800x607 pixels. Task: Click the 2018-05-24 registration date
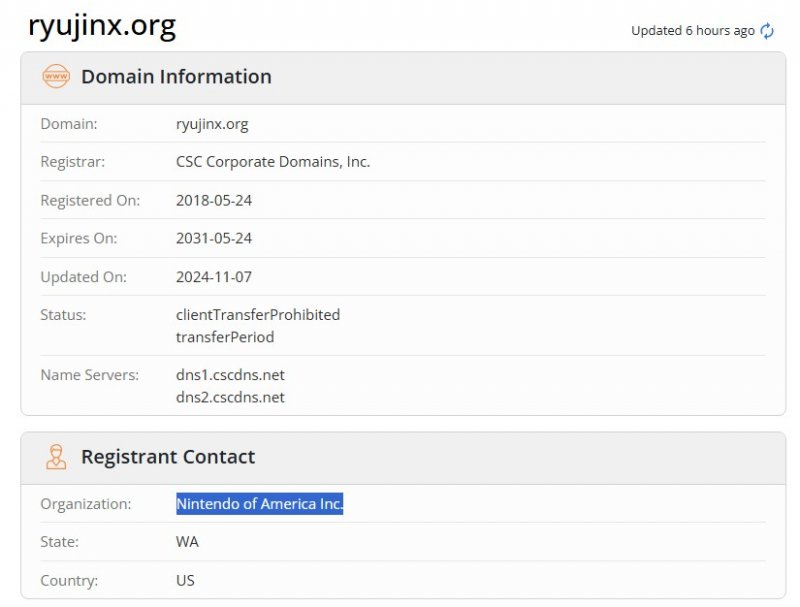point(214,200)
